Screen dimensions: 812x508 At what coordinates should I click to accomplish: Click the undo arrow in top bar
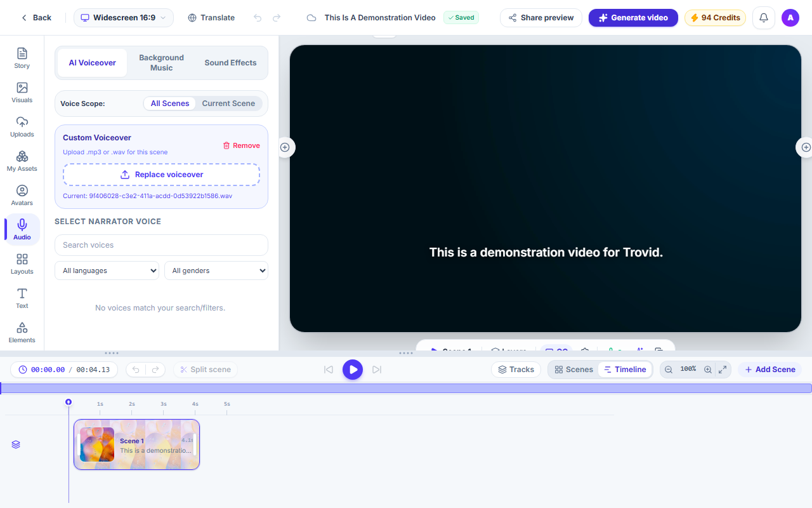(x=257, y=18)
